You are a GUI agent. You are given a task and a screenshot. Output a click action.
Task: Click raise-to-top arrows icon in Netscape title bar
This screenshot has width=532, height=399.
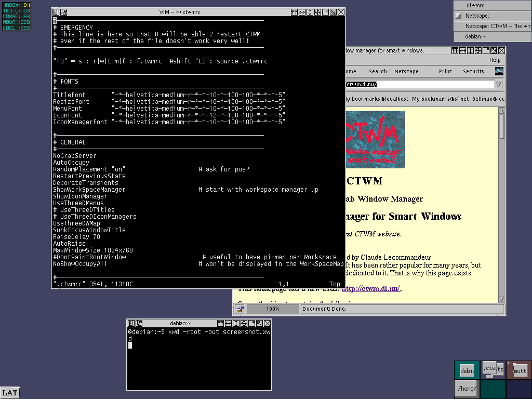[455, 50]
